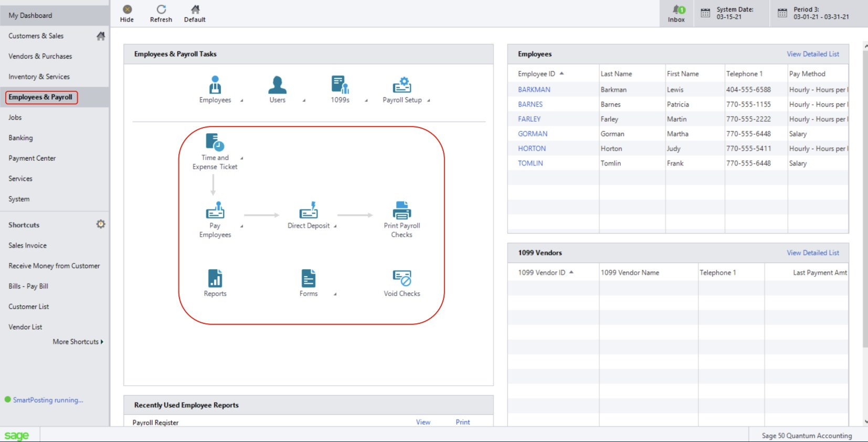The height and width of the screenshot is (442, 868).
Task: Click View Detailed List in 1099 Vendors panel
Action: click(x=813, y=253)
